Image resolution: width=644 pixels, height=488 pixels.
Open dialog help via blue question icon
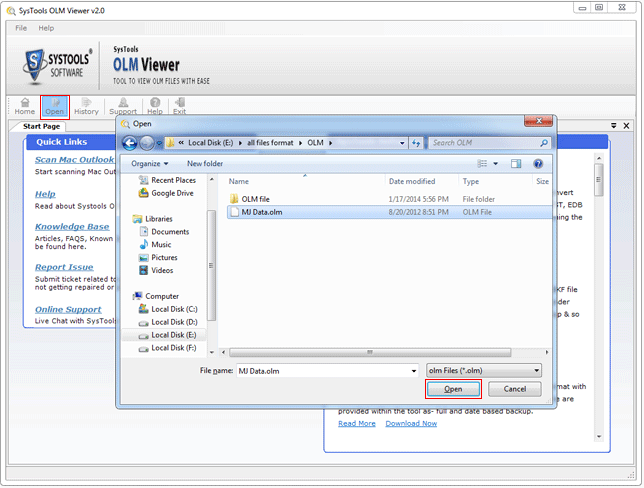pos(538,164)
